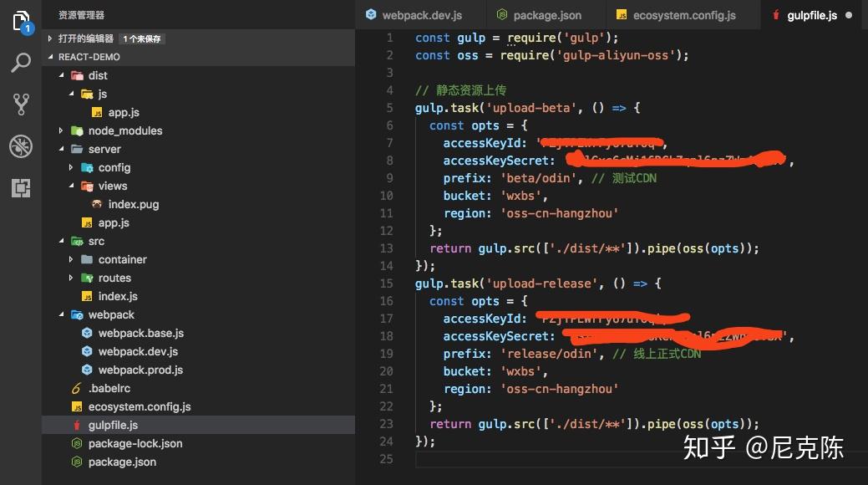Expand the 打开的编辑器 section
Screen dimensions: 868x485
coord(51,38)
